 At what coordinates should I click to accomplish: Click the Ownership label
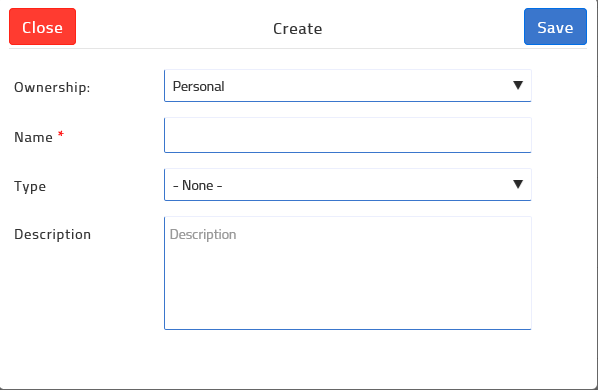52,87
